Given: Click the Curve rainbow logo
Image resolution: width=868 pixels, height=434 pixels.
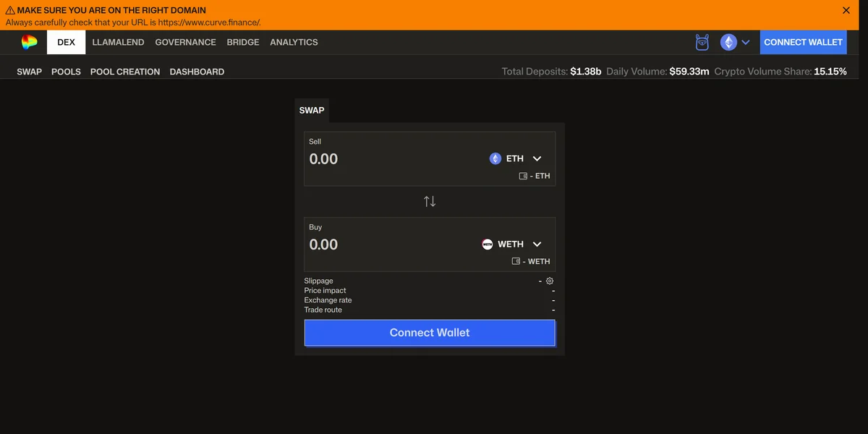Looking at the screenshot, I should point(29,42).
